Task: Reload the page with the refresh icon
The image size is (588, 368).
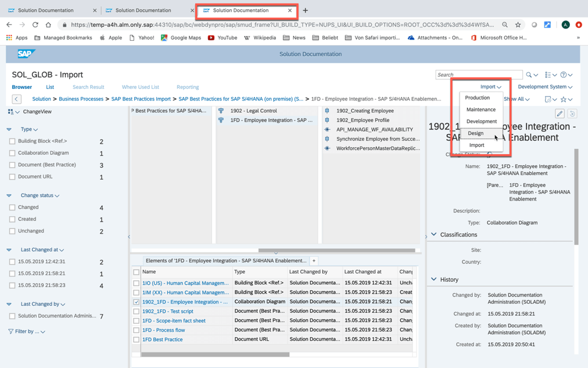Action: (35, 25)
